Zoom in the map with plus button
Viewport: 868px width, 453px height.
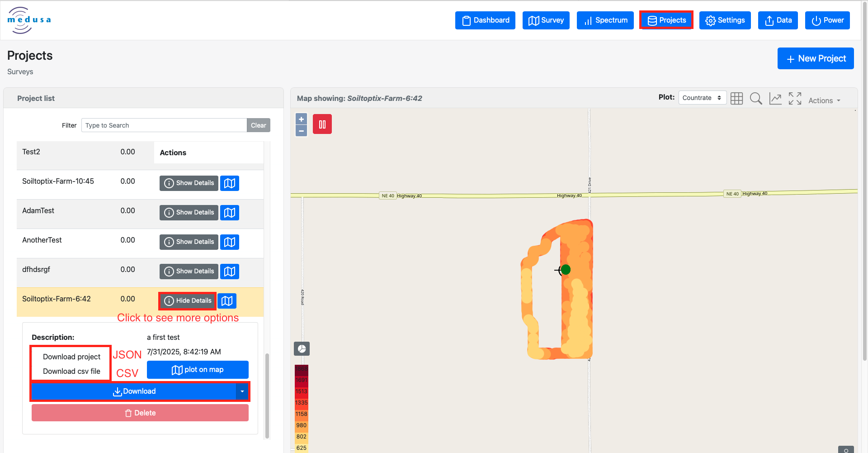(x=301, y=119)
